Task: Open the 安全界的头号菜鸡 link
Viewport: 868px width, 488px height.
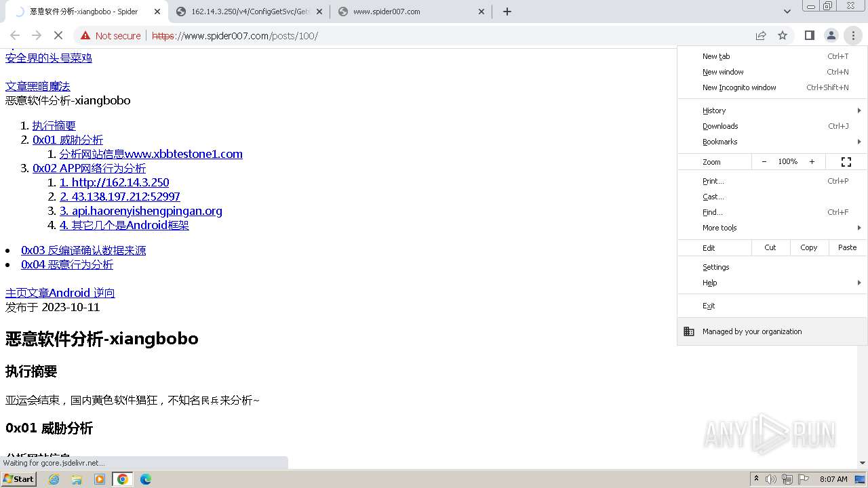Action: pos(49,58)
